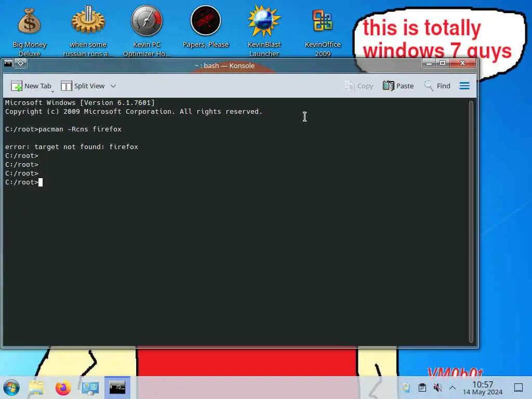
Task: Click the Konsole vertical scrollbar
Action: (471, 222)
